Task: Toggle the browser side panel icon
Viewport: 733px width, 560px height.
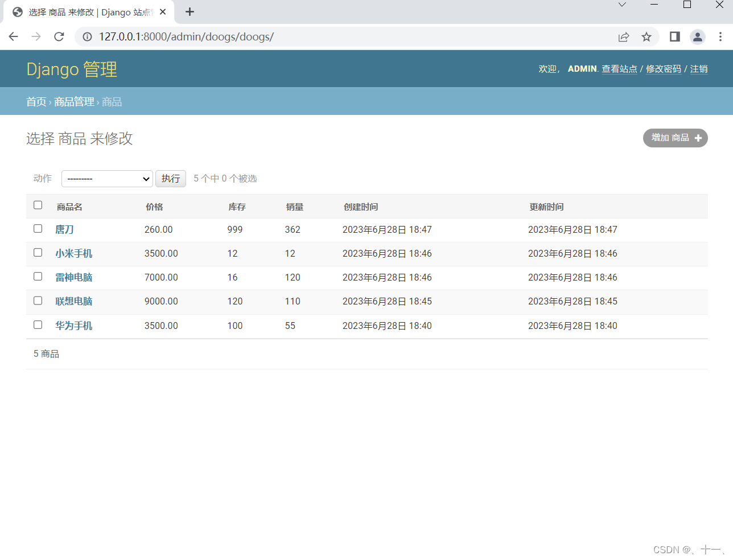Action: [675, 37]
